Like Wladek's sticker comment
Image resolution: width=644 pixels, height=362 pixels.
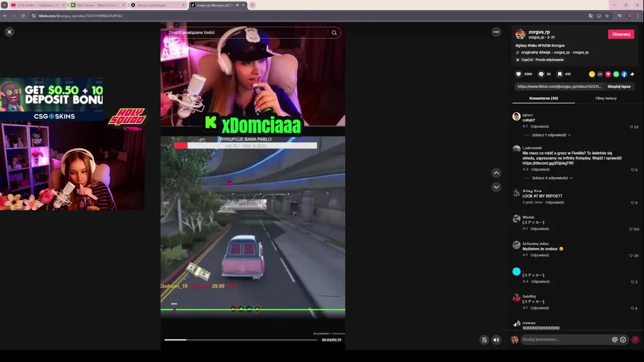pos(631,229)
